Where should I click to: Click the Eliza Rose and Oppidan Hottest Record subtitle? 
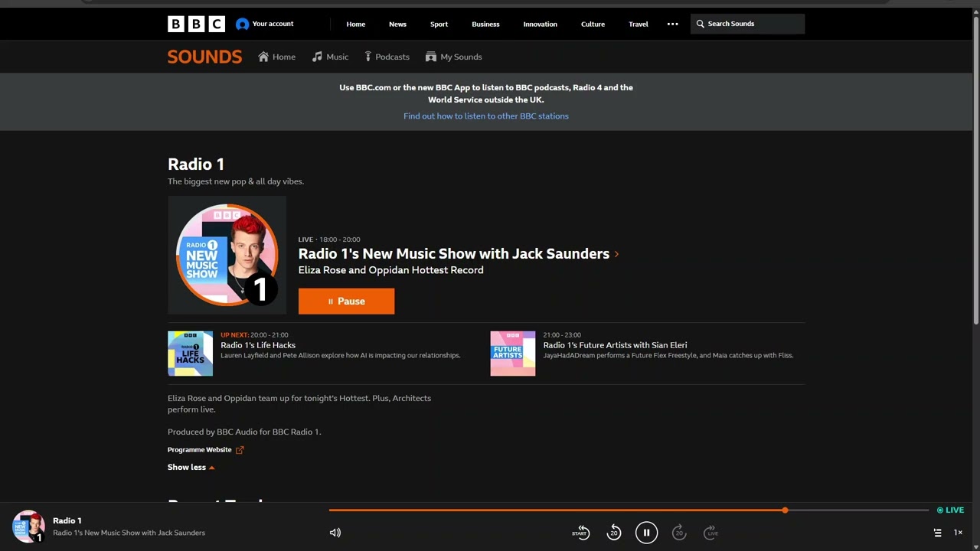(x=390, y=270)
